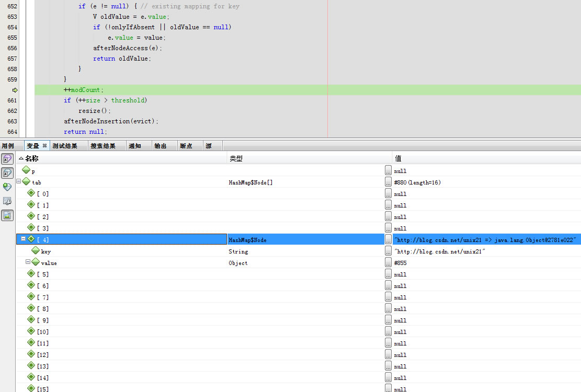Click the afterNodeInsertion(evict) code line
Image resolution: width=581 pixels, height=392 pixels.
pos(111,121)
